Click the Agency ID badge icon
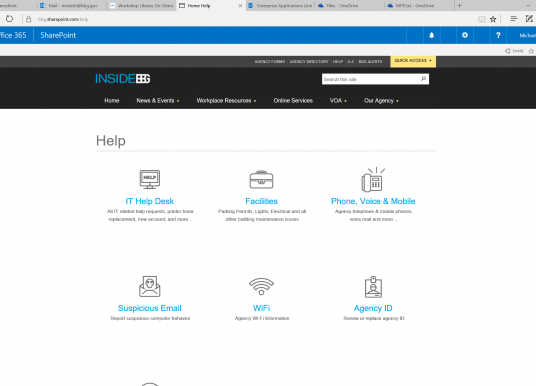 coord(373,287)
